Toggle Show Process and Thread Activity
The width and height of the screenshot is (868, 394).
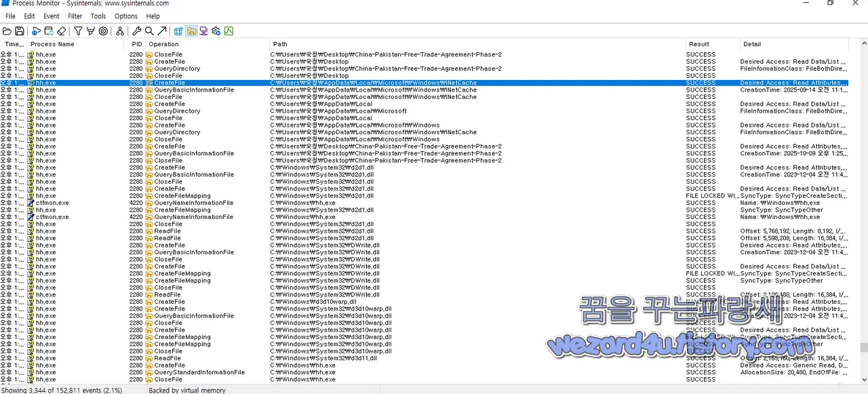216,31
